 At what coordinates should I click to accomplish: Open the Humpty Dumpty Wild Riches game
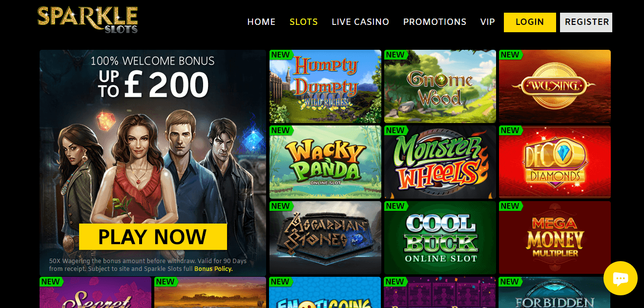pos(325,86)
